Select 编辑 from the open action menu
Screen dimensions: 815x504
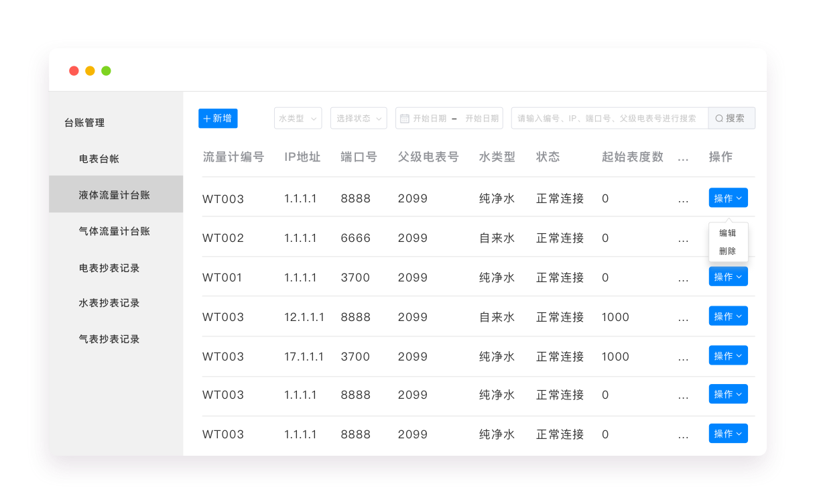click(727, 233)
